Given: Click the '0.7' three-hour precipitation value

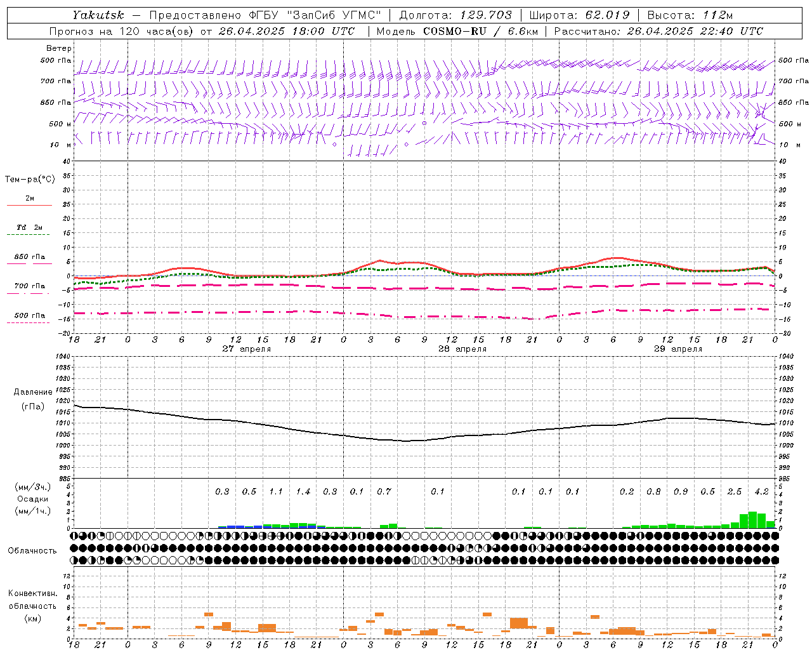Looking at the screenshot, I should 384,491.
